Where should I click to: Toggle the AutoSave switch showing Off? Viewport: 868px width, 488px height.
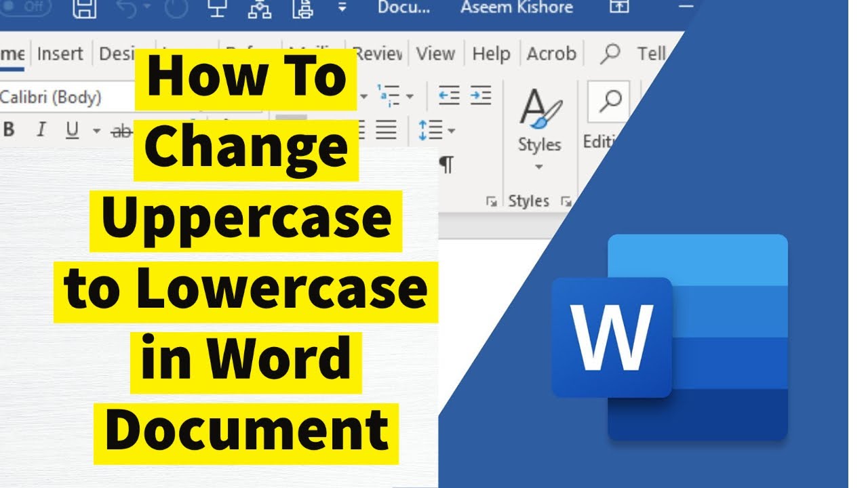click(x=27, y=6)
